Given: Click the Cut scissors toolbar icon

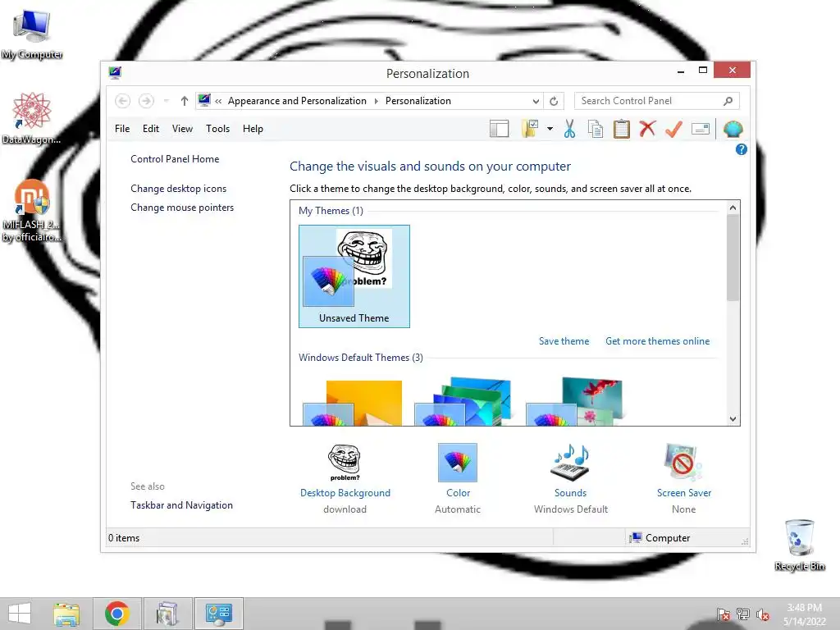Looking at the screenshot, I should point(569,129).
